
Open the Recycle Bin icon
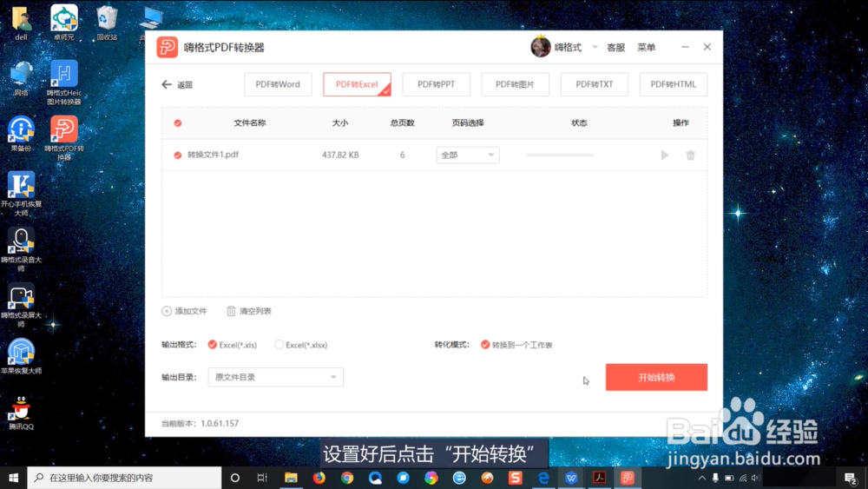(x=107, y=23)
